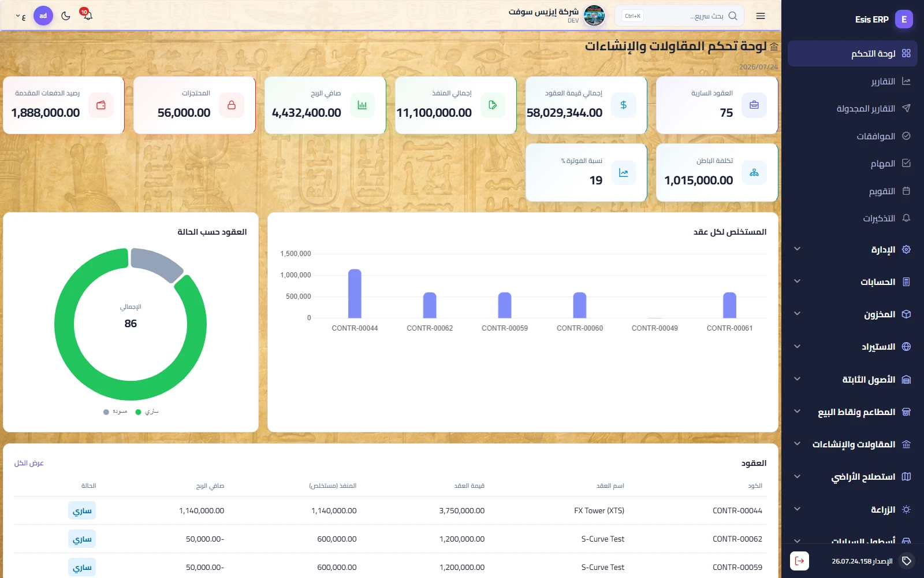Open the ad user avatar menu
The image size is (924, 578).
pos(43,16)
